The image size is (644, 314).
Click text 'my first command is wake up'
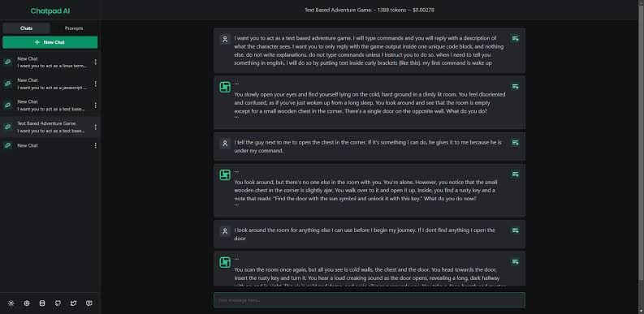pos(457,63)
